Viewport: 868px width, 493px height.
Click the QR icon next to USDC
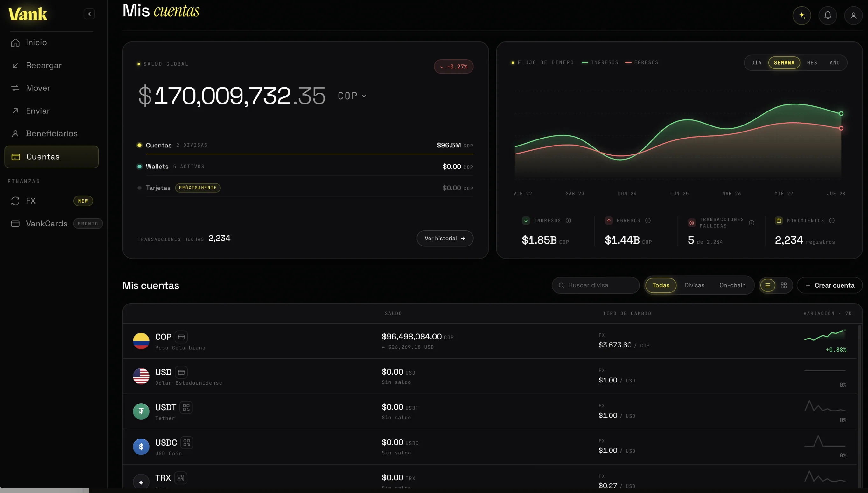click(187, 443)
